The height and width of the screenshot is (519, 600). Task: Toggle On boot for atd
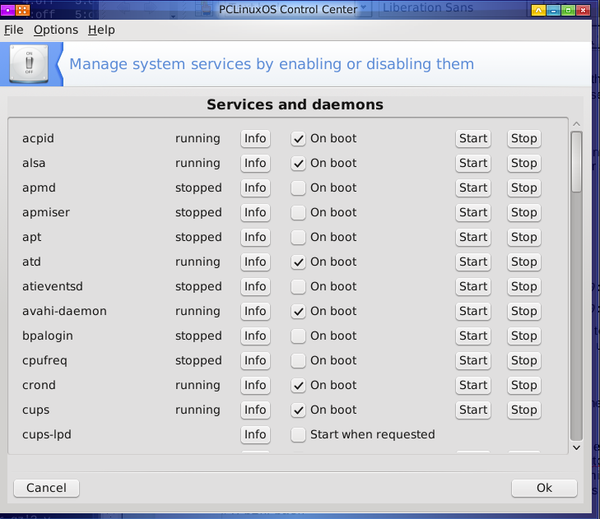click(298, 262)
